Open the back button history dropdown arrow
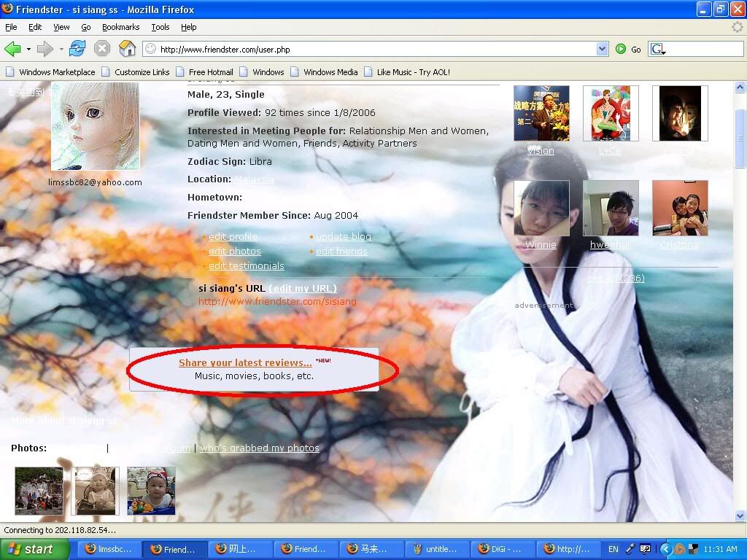Image resolution: width=747 pixels, height=560 pixels. tap(28, 50)
